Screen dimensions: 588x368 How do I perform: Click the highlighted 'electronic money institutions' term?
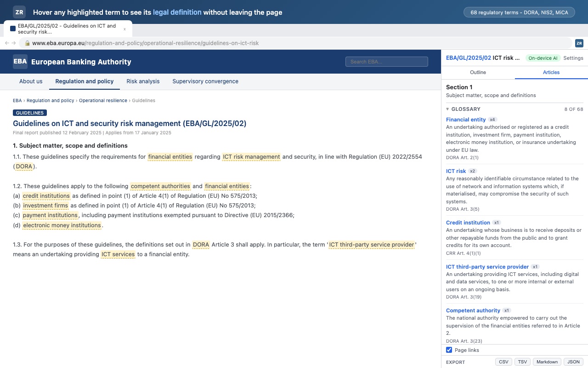point(62,225)
